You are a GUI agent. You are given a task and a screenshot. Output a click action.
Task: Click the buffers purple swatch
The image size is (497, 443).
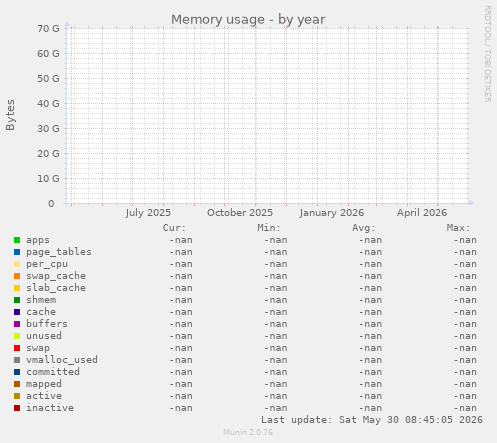pyautogui.click(x=17, y=324)
